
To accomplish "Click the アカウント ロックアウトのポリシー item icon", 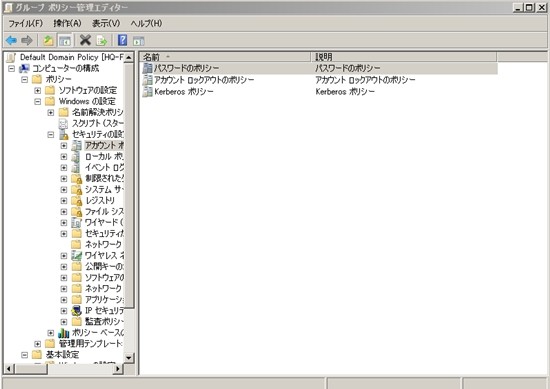I will (148, 80).
